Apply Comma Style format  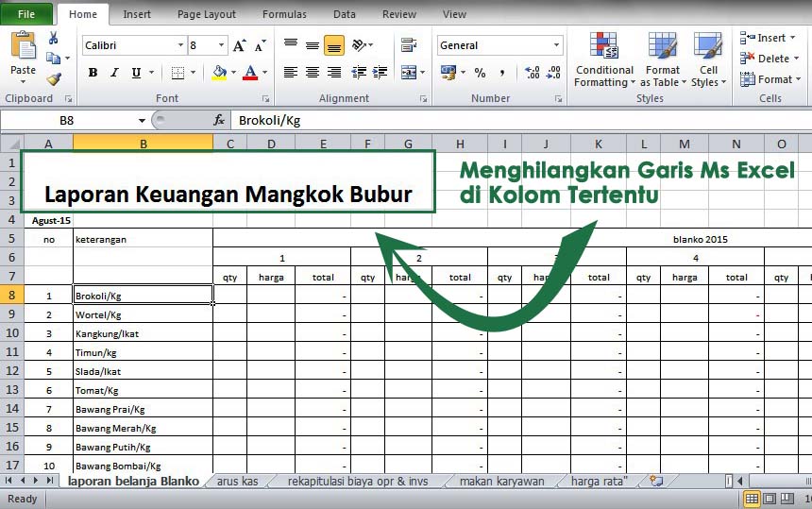tap(501, 73)
